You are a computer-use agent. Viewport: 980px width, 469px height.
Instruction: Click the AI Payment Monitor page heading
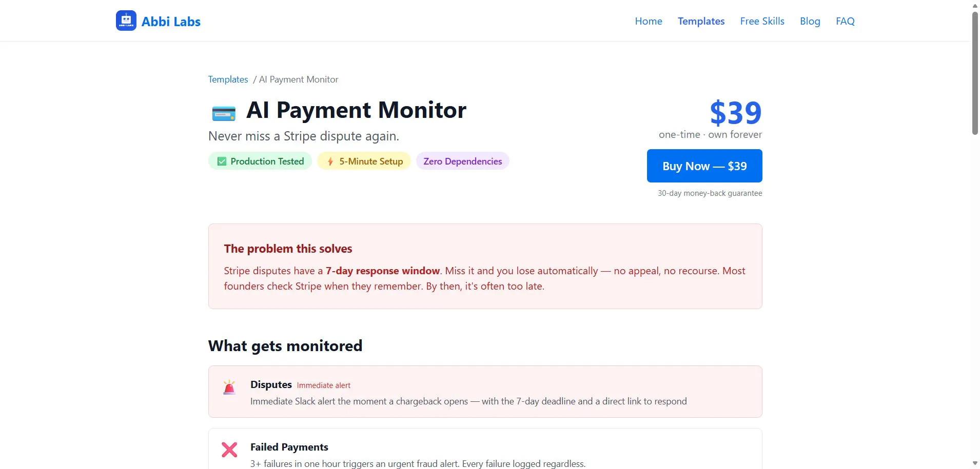coord(356,110)
